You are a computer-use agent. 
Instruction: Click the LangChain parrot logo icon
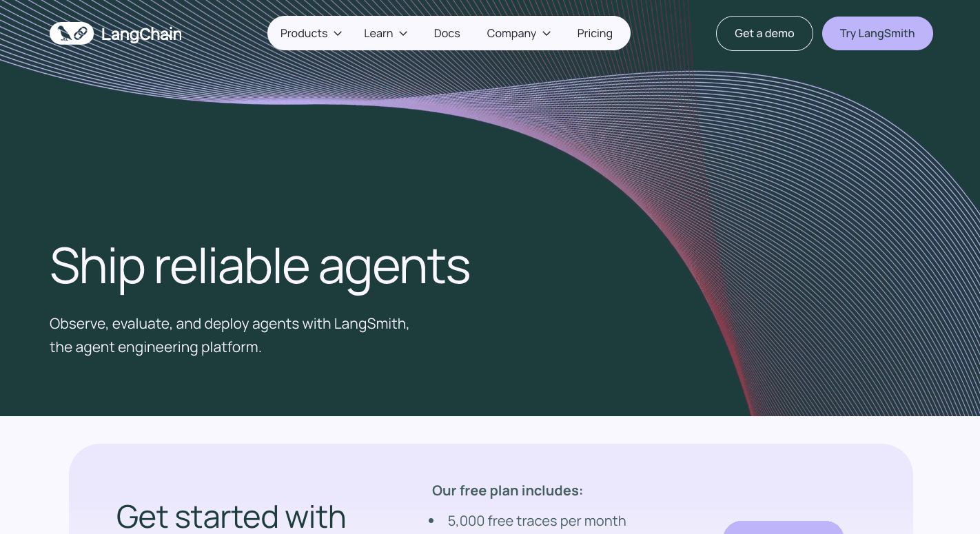point(72,33)
